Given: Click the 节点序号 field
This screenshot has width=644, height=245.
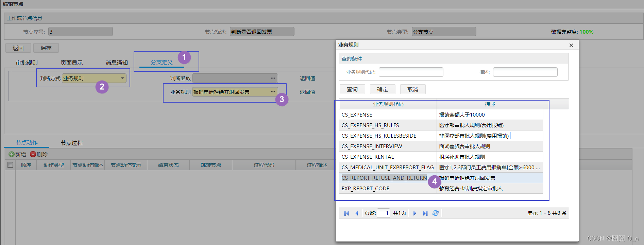Looking at the screenshot, I should pyautogui.click(x=80, y=32).
